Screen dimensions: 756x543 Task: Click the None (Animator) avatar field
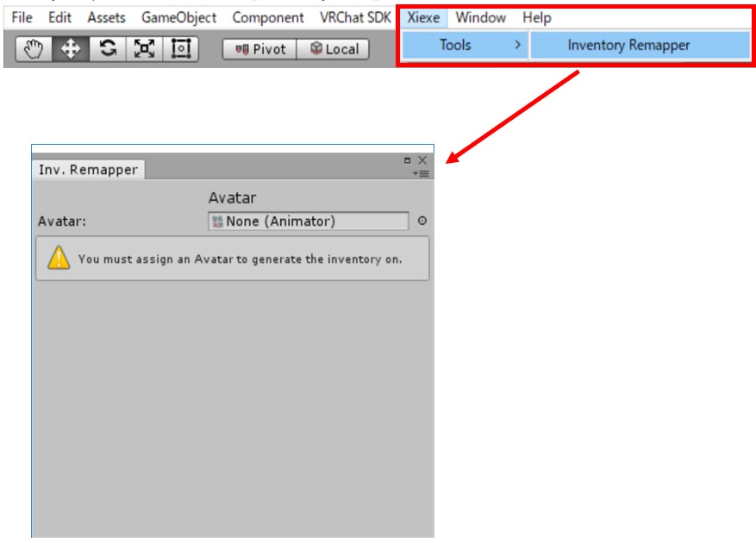(x=309, y=222)
